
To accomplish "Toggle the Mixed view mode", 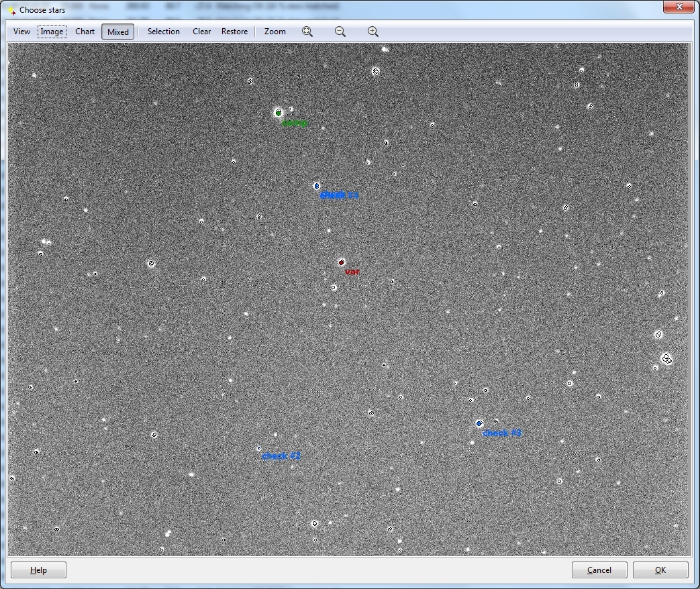I will pyautogui.click(x=118, y=31).
